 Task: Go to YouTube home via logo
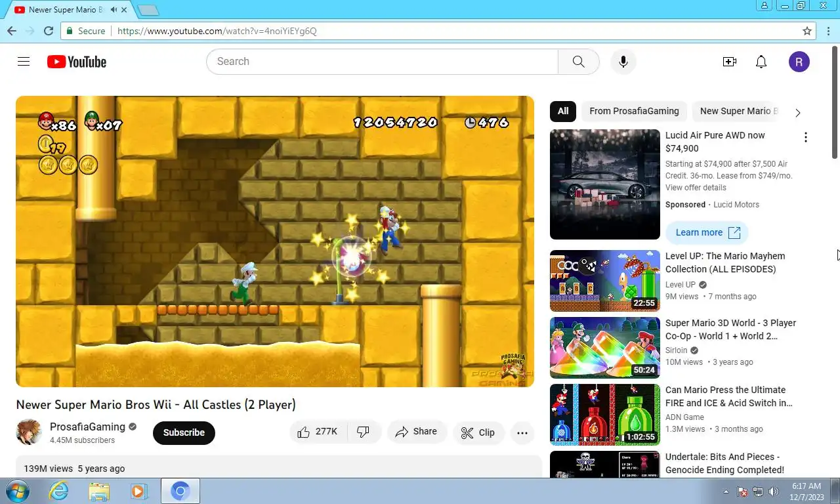77,62
